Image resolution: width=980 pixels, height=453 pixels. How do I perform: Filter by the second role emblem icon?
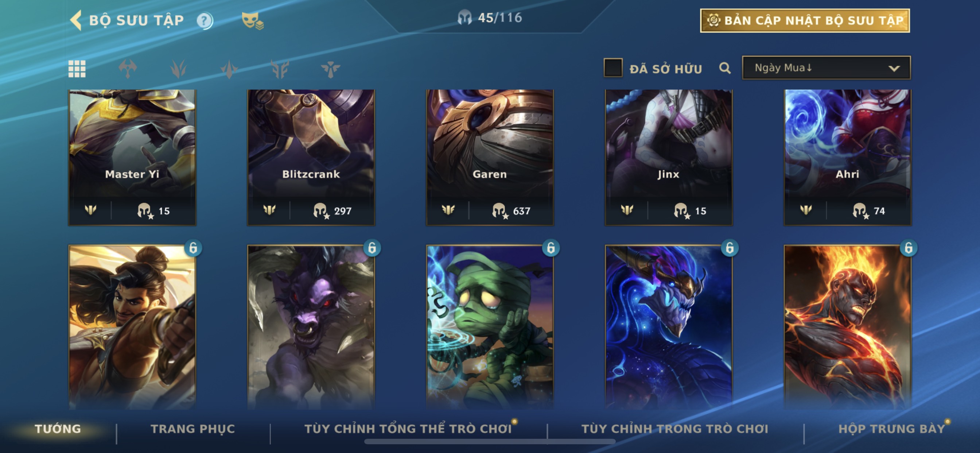(x=178, y=69)
